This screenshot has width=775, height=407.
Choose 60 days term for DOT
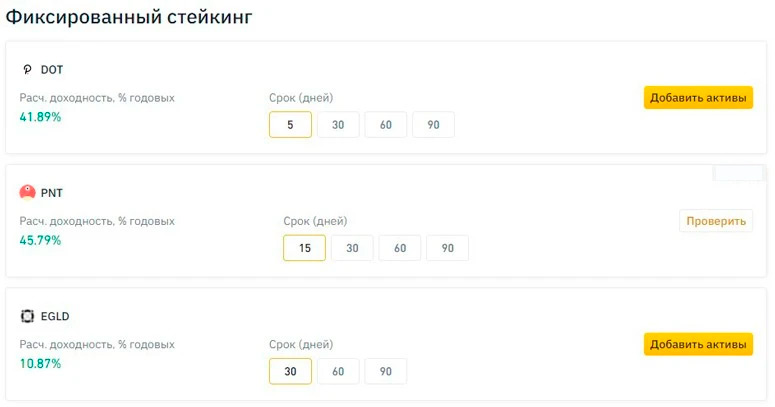pyautogui.click(x=385, y=124)
